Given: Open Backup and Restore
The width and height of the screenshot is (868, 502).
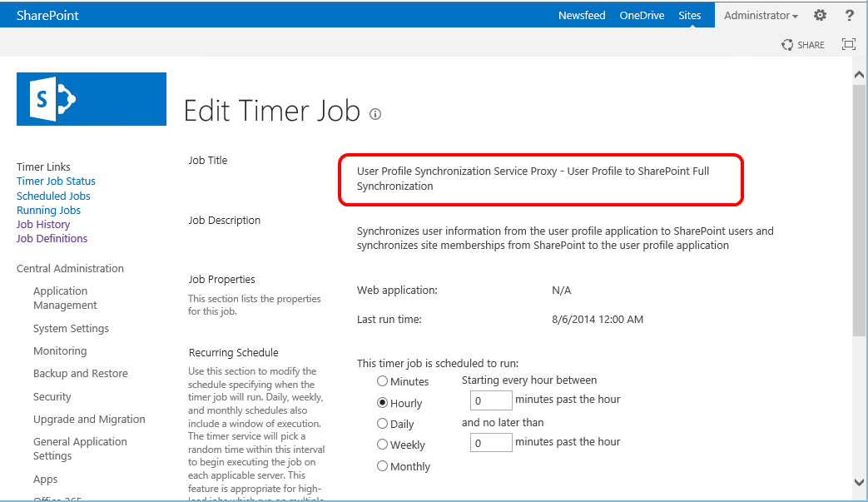Looking at the screenshot, I should 80,374.
